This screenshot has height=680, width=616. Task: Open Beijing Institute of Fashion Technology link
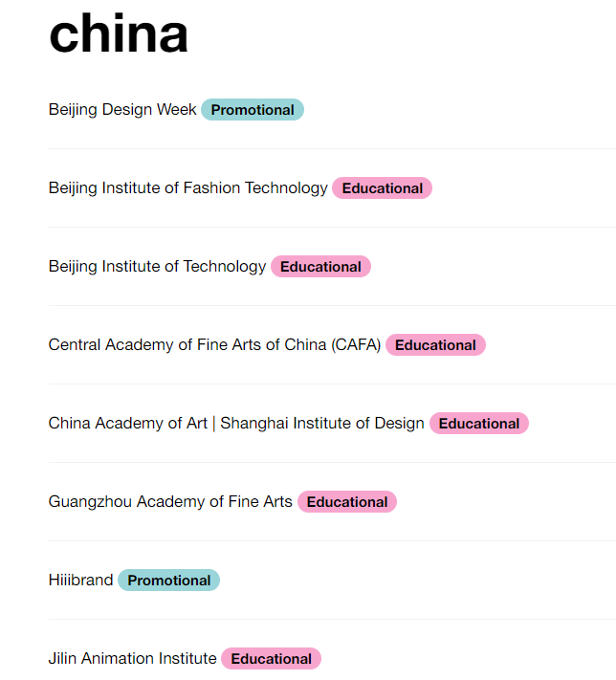pyautogui.click(x=187, y=188)
